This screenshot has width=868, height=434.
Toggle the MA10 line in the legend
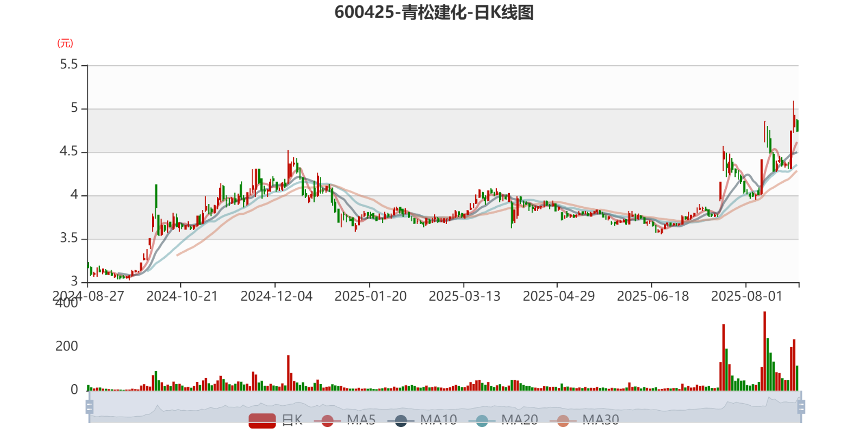click(x=422, y=420)
